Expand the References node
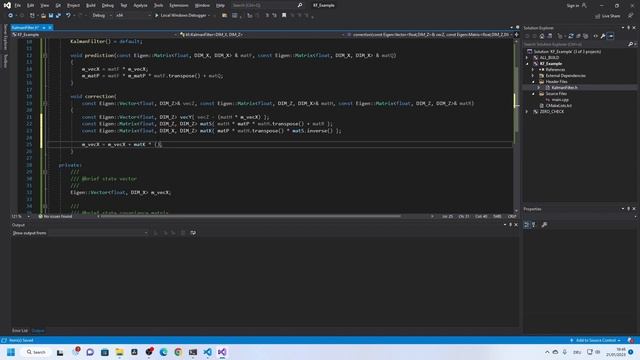This screenshot has width=640, height=360. pyautogui.click(x=533, y=70)
